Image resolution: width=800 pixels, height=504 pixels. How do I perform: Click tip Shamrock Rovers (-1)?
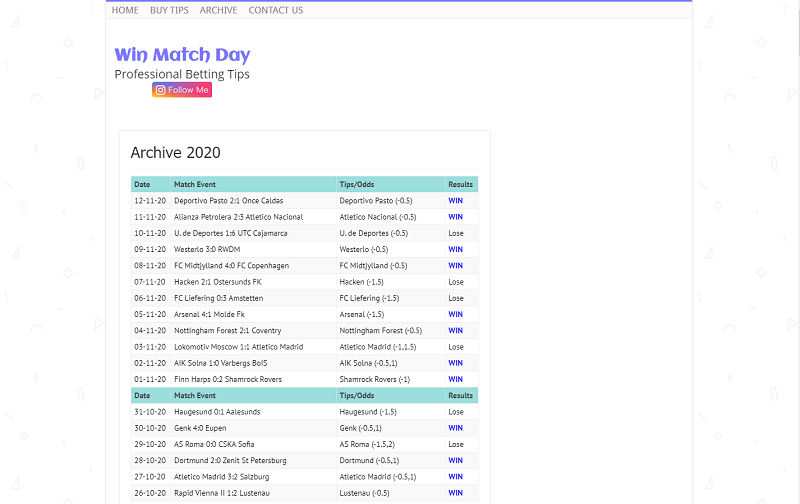[374, 380]
